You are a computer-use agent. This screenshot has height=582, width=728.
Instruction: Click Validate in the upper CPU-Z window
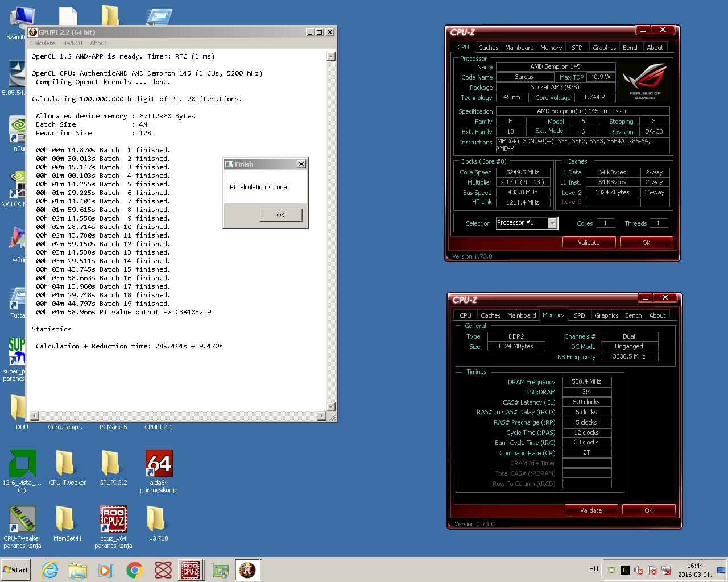[589, 243]
